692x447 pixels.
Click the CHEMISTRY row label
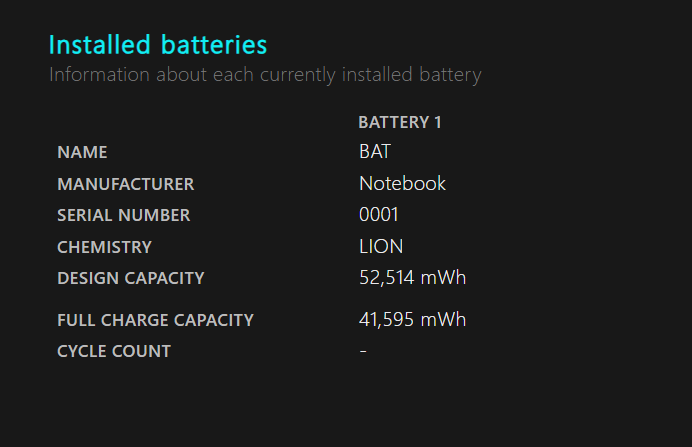click(x=105, y=247)
